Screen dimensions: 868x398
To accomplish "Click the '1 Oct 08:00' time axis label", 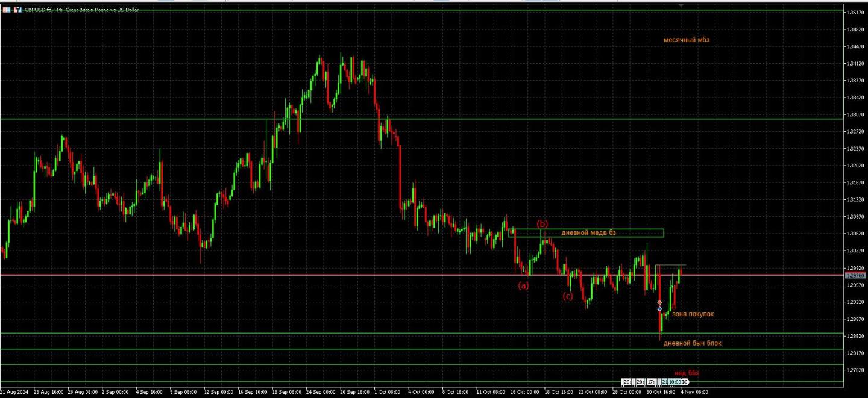I will [x=386, y=391].
